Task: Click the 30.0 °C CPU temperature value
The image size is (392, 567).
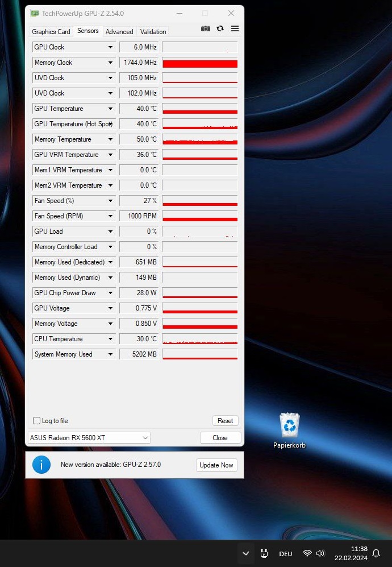Action: pyautogui.click(x=139, y=339)
